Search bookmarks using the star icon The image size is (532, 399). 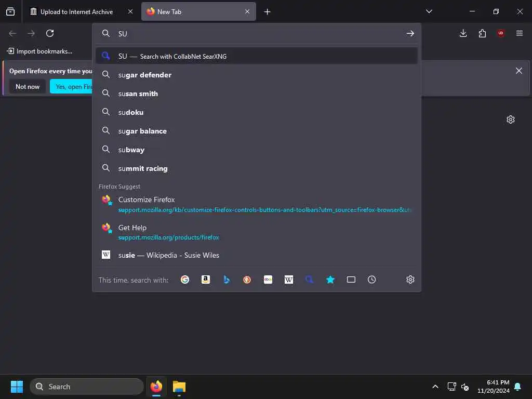point(330,280)
